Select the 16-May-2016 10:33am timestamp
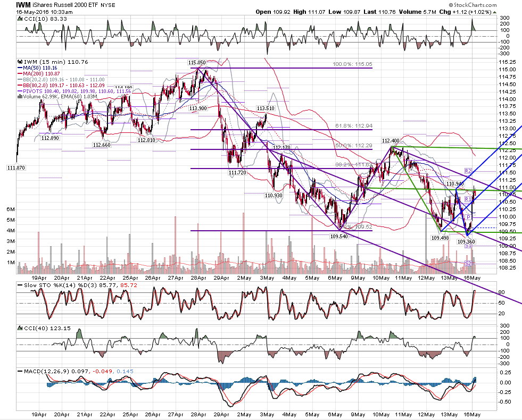Screen dimensions: 522x420 click(44, 12)
